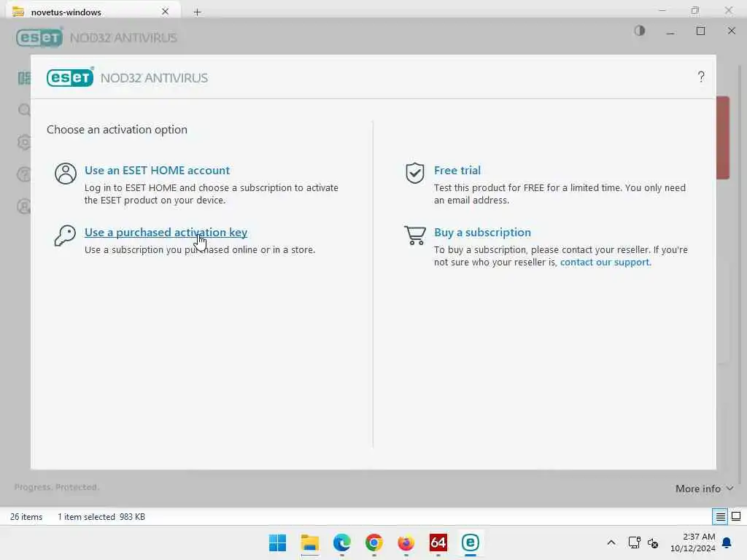Click the ESET main window search sidebar icon
Image resolution: width=747 pixels, height=560 pixels.
pyautogui.click(x=24, y=110)
